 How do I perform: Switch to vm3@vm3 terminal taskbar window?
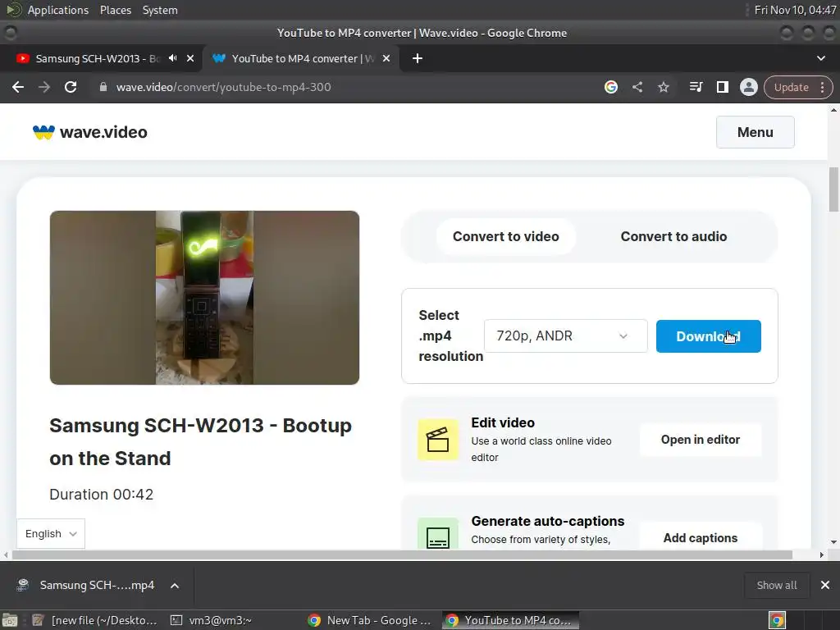click(x=211, y=620)
